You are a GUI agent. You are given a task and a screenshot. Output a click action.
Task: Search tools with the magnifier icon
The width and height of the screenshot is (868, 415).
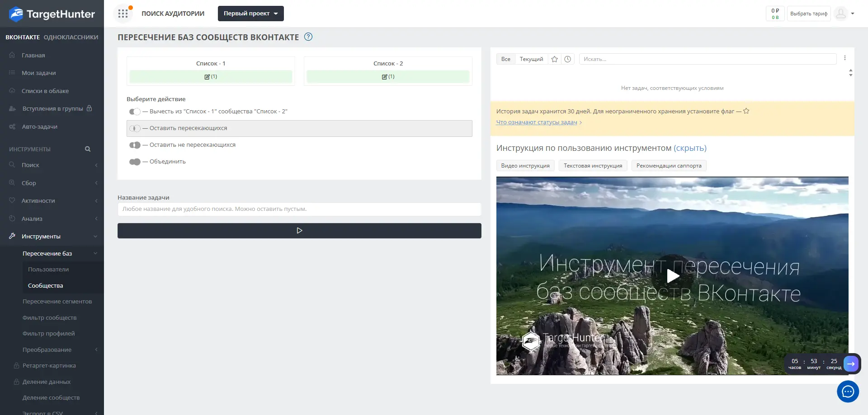(88, 149)
